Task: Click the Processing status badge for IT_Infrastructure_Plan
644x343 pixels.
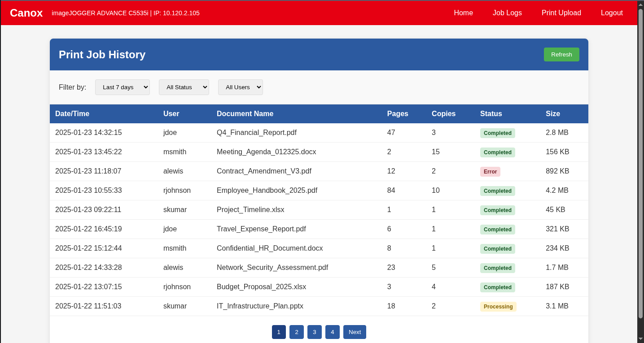Action: click(x=498, y=307)
